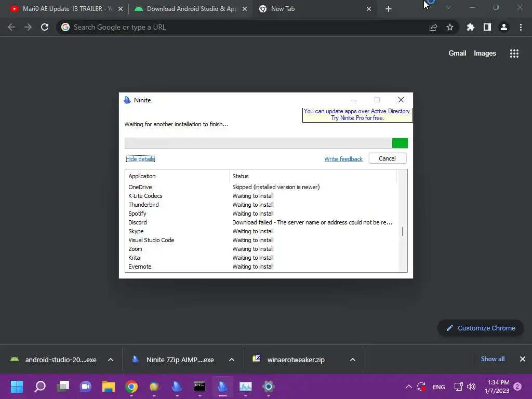Close the downloads bar
Screen dimensions: 532x399
click(523, 359)
